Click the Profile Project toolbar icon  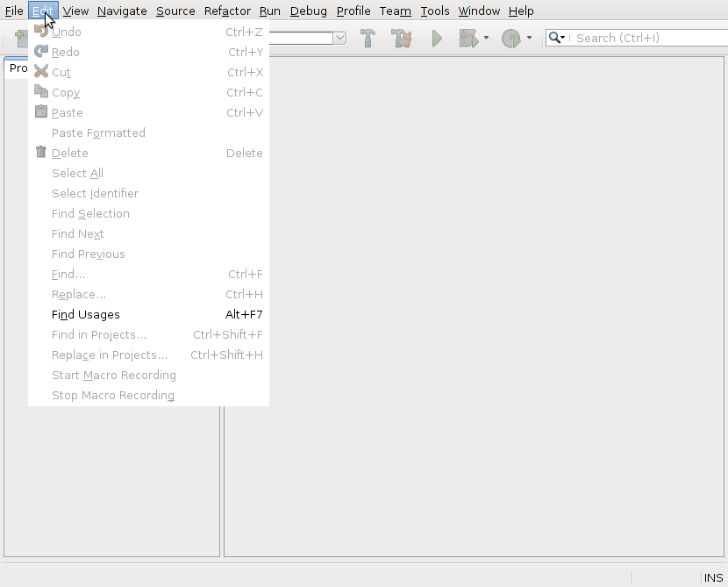coord(511,38)
